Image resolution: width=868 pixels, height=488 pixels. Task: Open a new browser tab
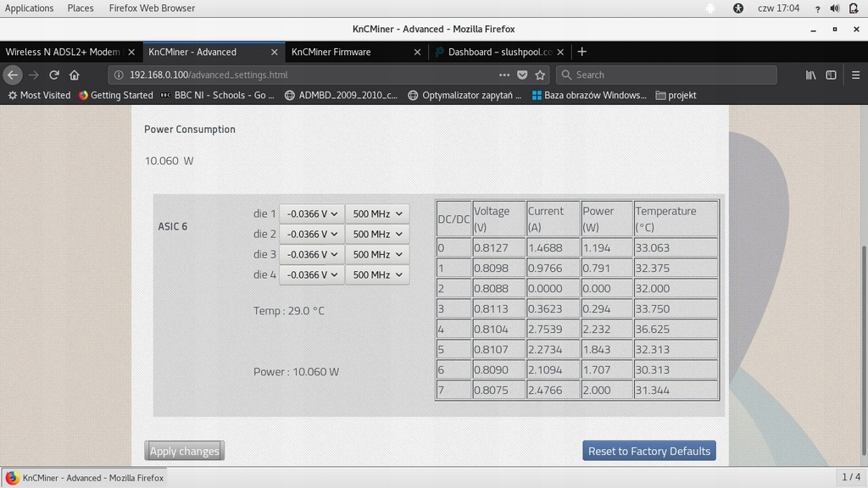point(581,52)
